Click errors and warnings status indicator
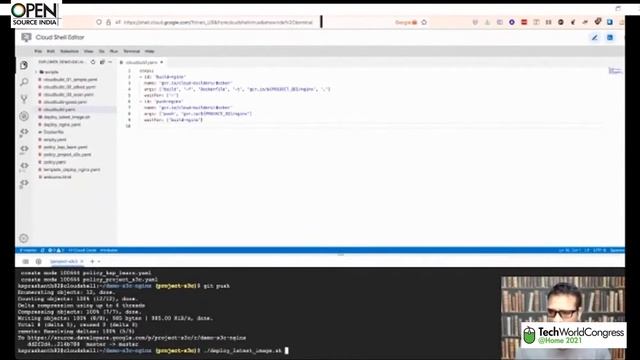The width and height of the screenshot is (640, 360). coord(56,250)
